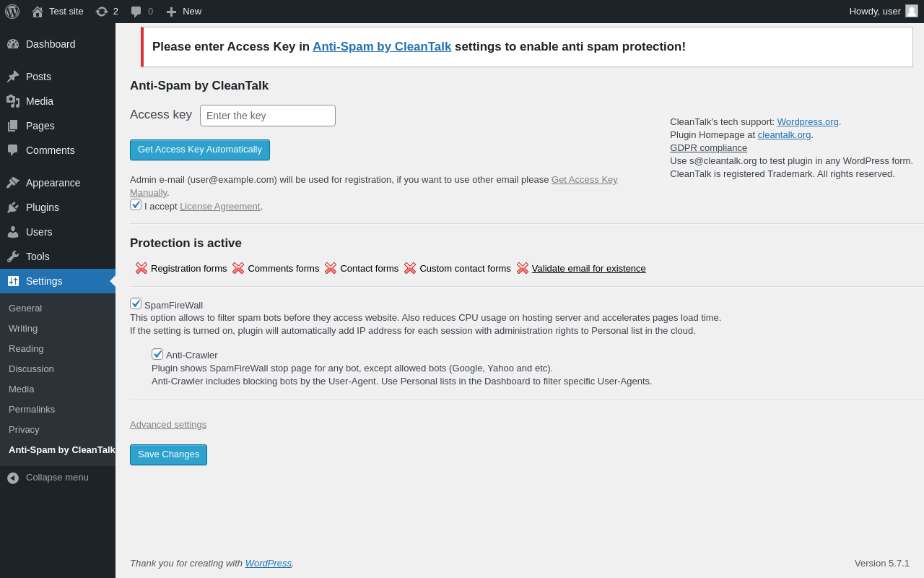Click the user avatar in top bar
Image resolution: width=924 pixels, height=578 pixels.
[912, 11]
